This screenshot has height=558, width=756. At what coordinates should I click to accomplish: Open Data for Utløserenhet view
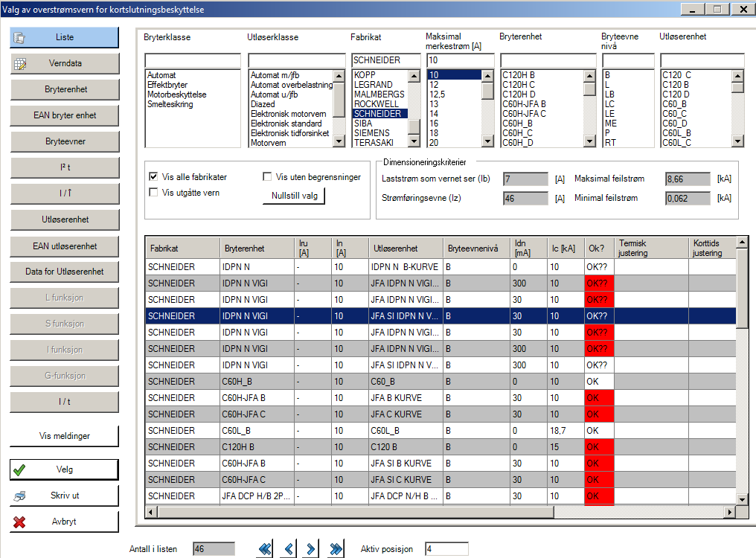click(65, 272)
